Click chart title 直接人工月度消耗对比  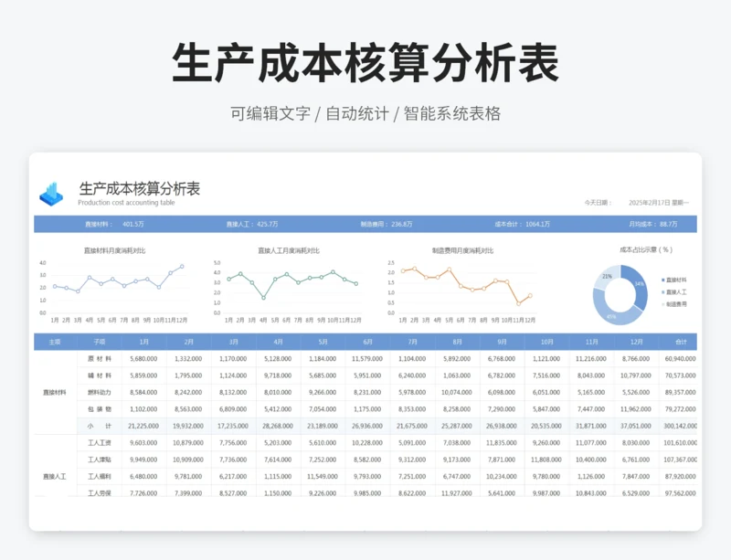click(x=289, y=251)
